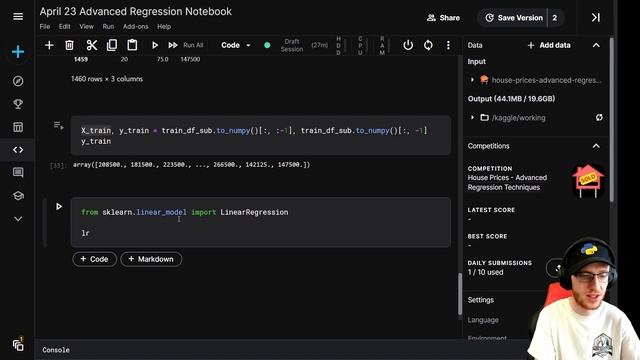The height and width of the screenshot is (360, 640).
Task: Click the green Draft Session status indicator
Action: click(x=267, y=45)
